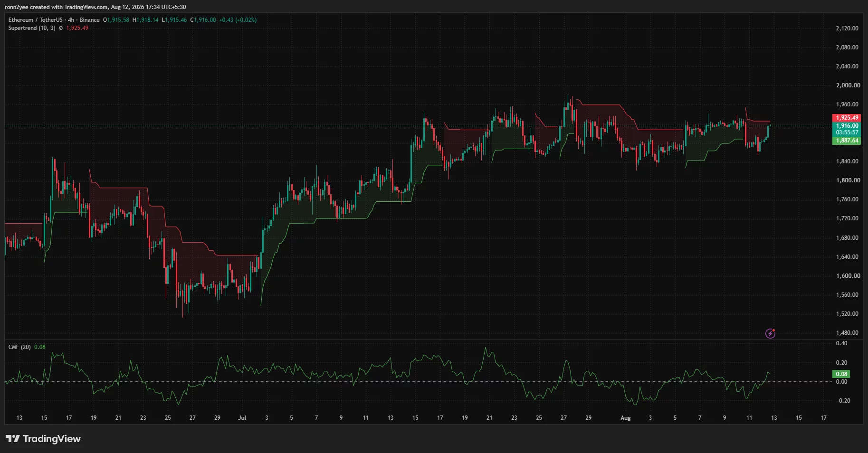The width and height of the screenshot is (868, 453).
Task: Click the 1,720.00 price axis label
Action: coord(847,218)
